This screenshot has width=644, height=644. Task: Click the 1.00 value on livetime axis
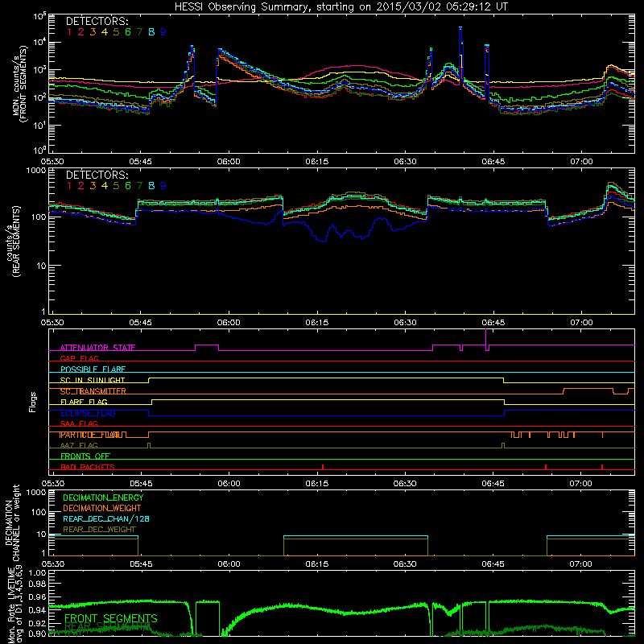[x=37, y=573]
